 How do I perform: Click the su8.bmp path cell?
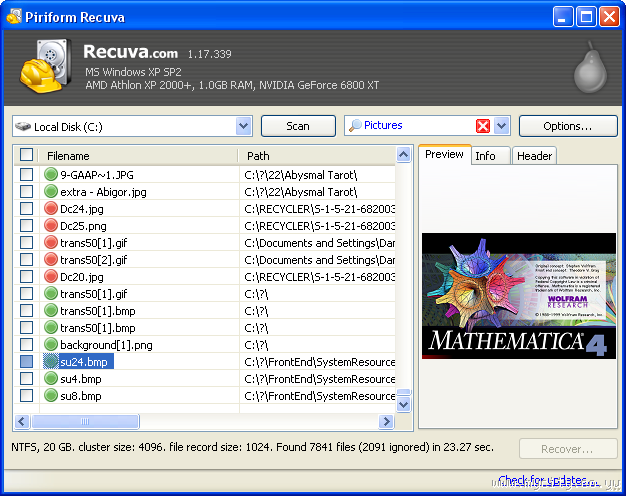[319, 396]
